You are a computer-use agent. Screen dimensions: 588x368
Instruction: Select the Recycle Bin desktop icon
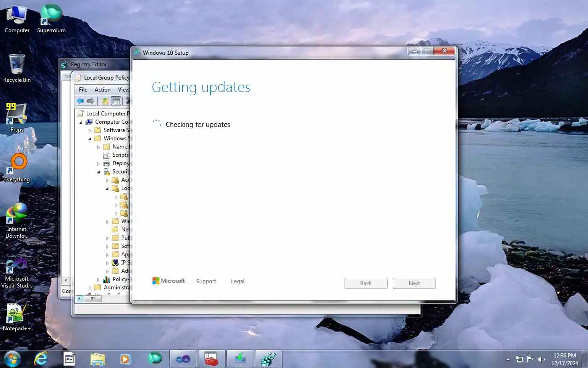tap(17, 69)
